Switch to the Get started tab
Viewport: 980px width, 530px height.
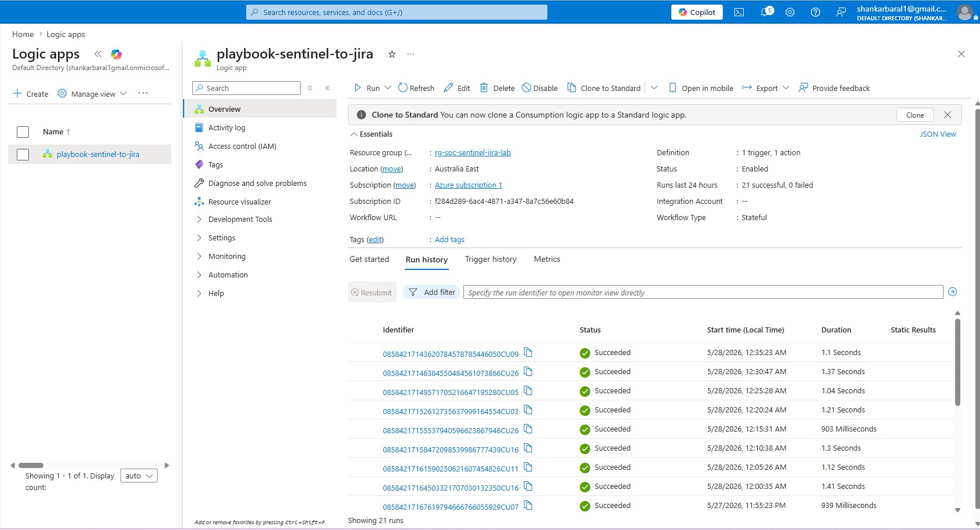pyautogui.click(x=369, y=259)
